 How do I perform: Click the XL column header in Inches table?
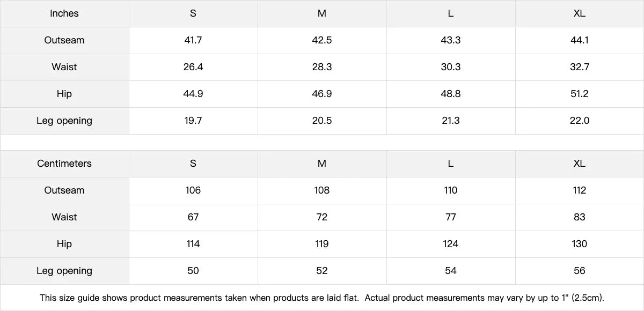point(579,13)
